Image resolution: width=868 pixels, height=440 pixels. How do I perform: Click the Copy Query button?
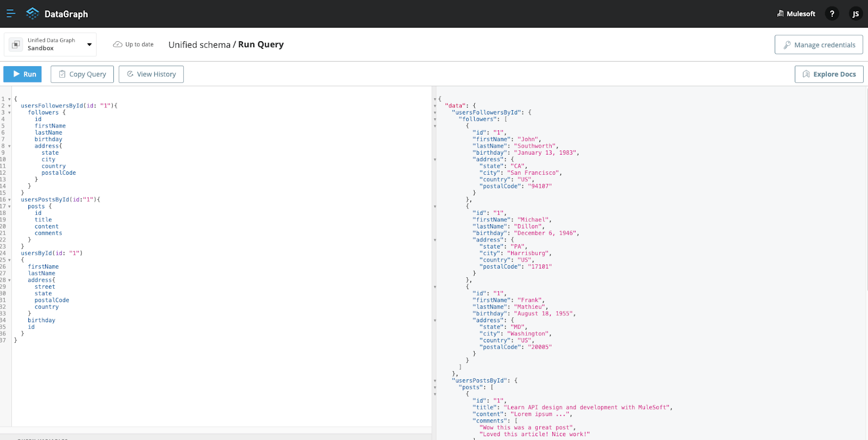[82, 74]
